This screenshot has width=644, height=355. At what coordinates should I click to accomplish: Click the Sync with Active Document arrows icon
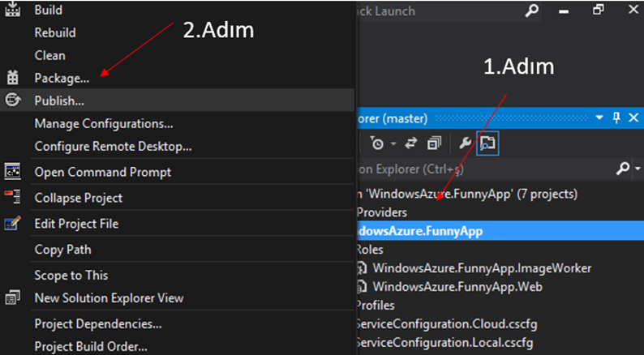point(410,143)
